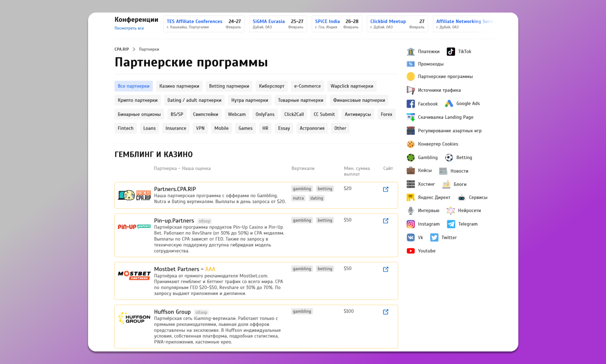
Task: Open the 'обзор' link next to Pin-up.Partners
Action: pyautogui.click(x=204, y=221)
